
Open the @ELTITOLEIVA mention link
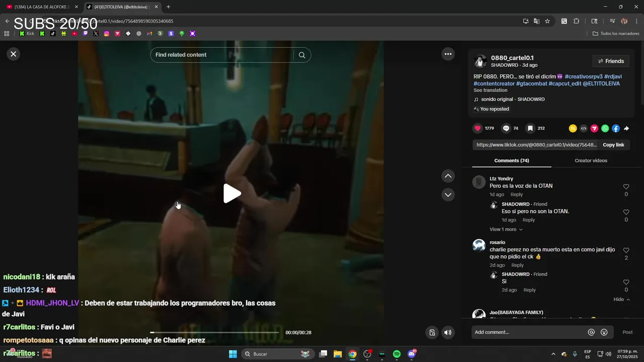click(601, 83)
